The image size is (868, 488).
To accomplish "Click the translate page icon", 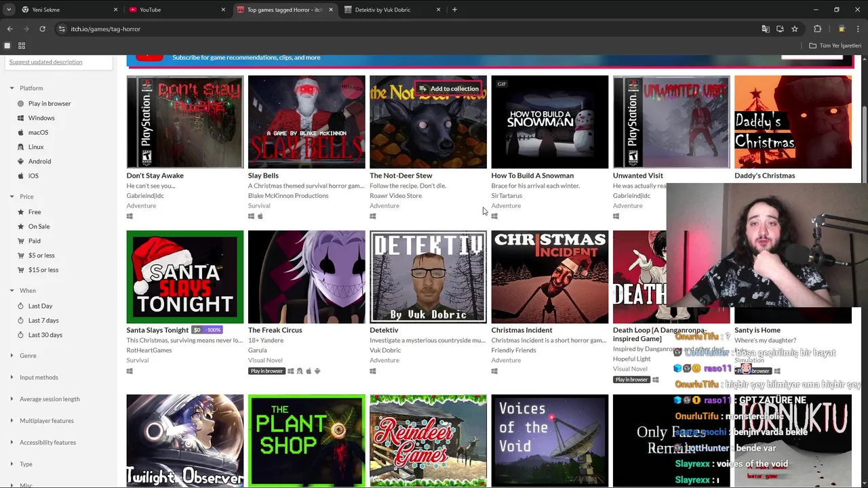I will (766, 29).
